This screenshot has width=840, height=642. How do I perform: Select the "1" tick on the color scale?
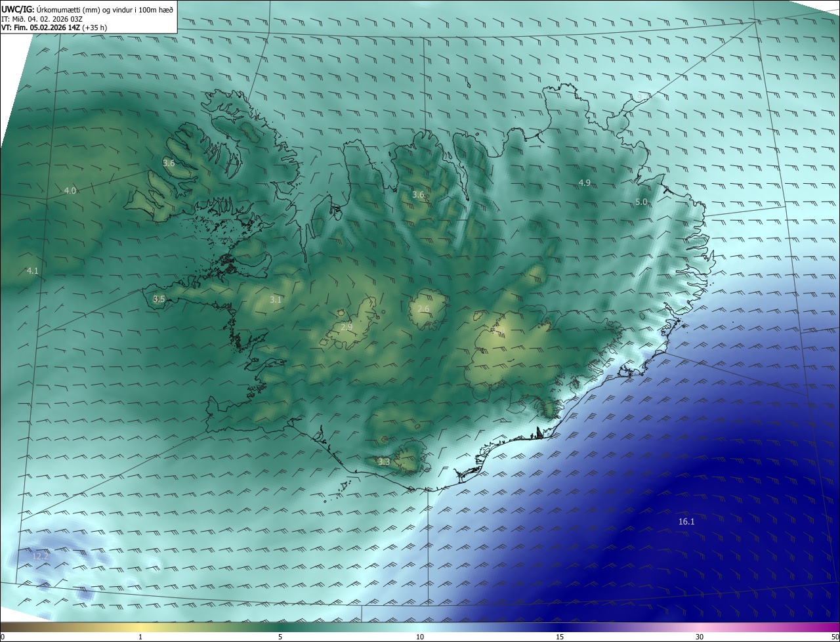140,637
